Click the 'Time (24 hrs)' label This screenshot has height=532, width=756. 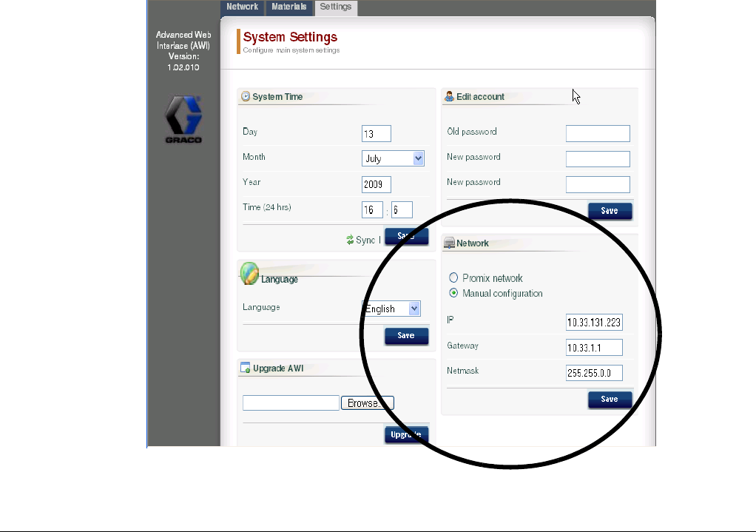pos(266,207)
